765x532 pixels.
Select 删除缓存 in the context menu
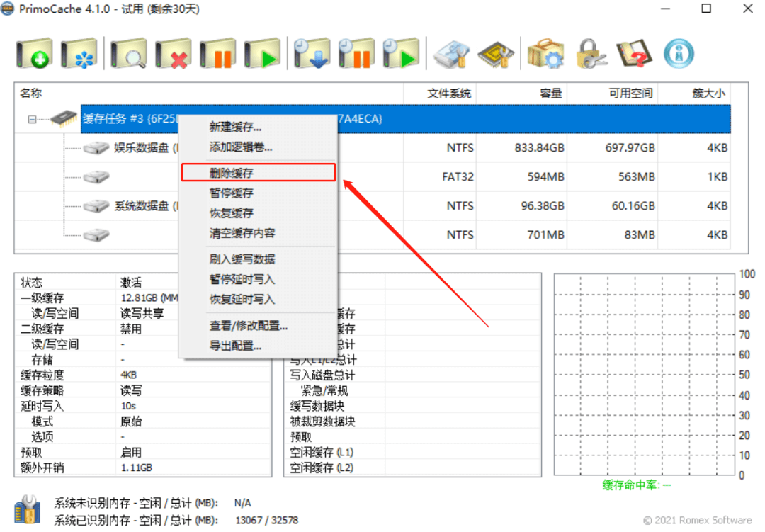(x=234, y=172)
